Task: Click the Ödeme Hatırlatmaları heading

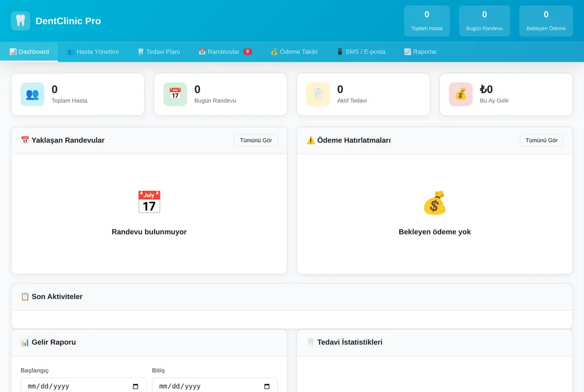Action: (348, 140)
